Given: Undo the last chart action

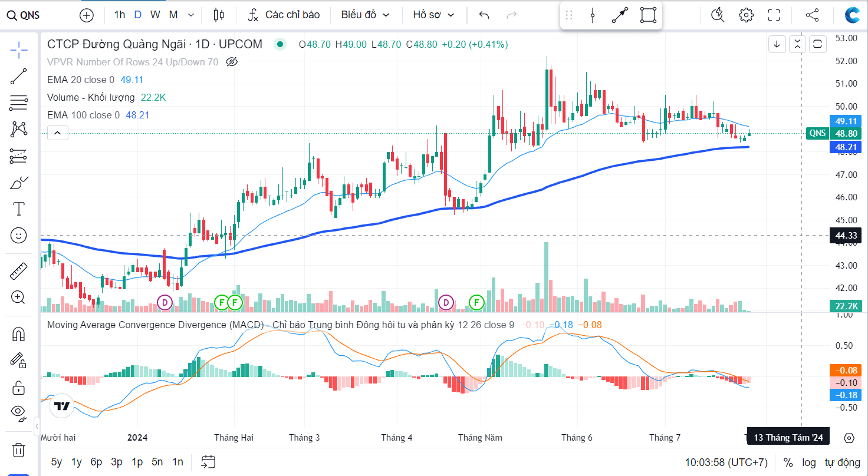Looking at the screenshot, I should click(484, 15).
